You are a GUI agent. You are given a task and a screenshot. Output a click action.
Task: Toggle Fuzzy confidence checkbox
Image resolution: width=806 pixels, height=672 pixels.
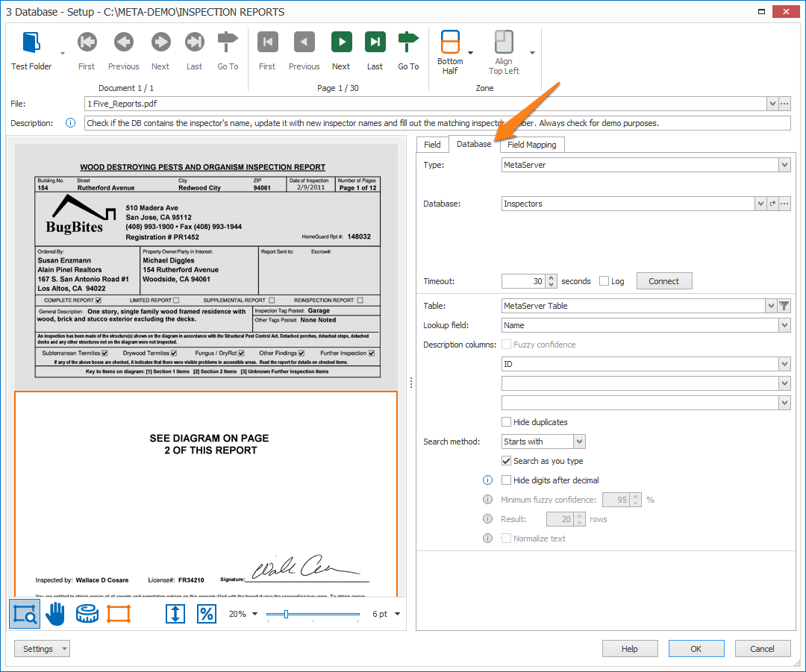point(506,345)
